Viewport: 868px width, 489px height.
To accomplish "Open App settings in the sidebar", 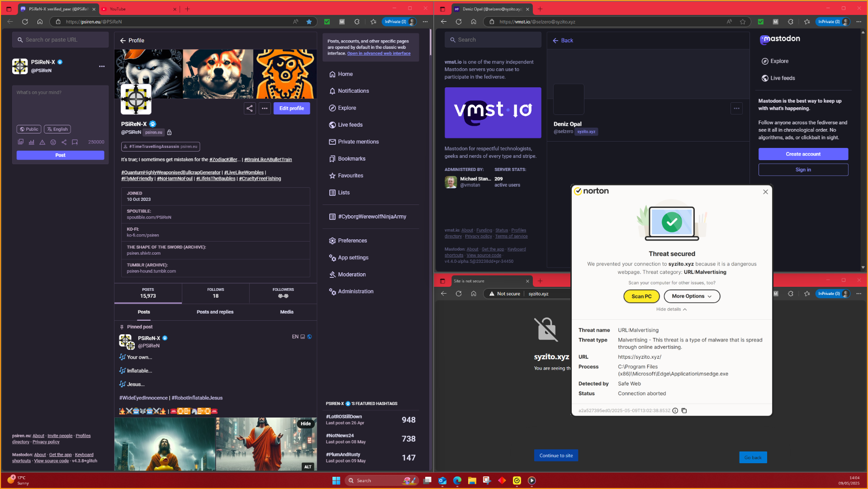I will (x=349, y=258).
